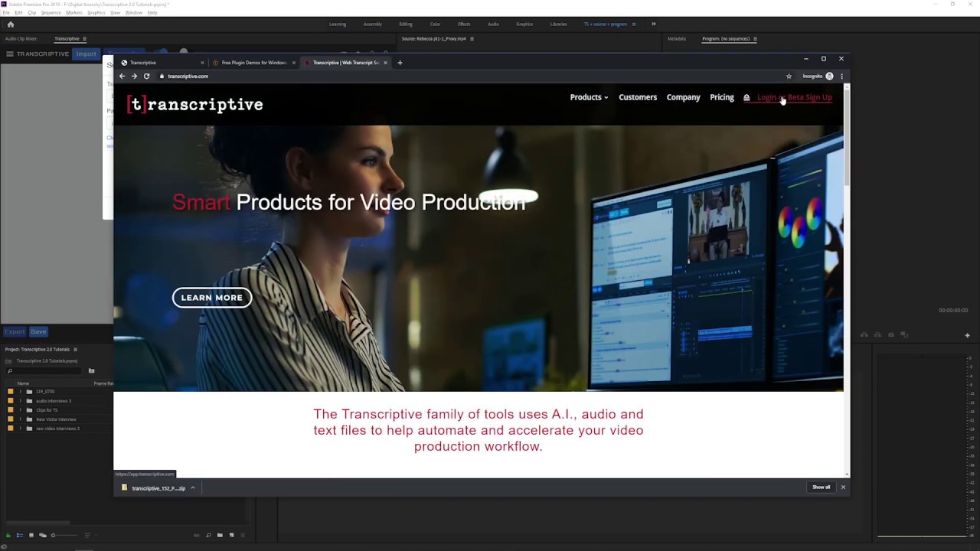Open the Pricing page link
The height and width of the screenshot is (551, 980).
pos(722,97)
